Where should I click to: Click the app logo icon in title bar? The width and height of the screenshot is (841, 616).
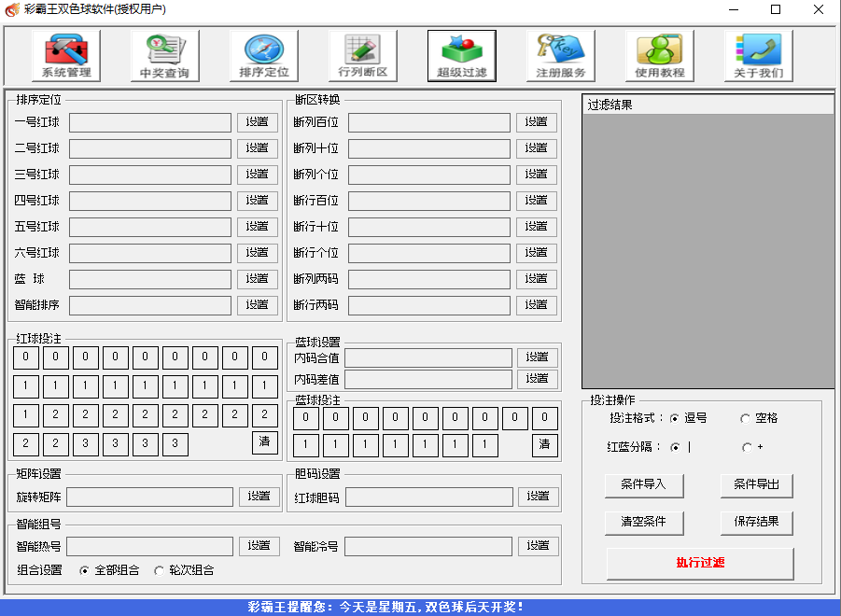[12, 9]
